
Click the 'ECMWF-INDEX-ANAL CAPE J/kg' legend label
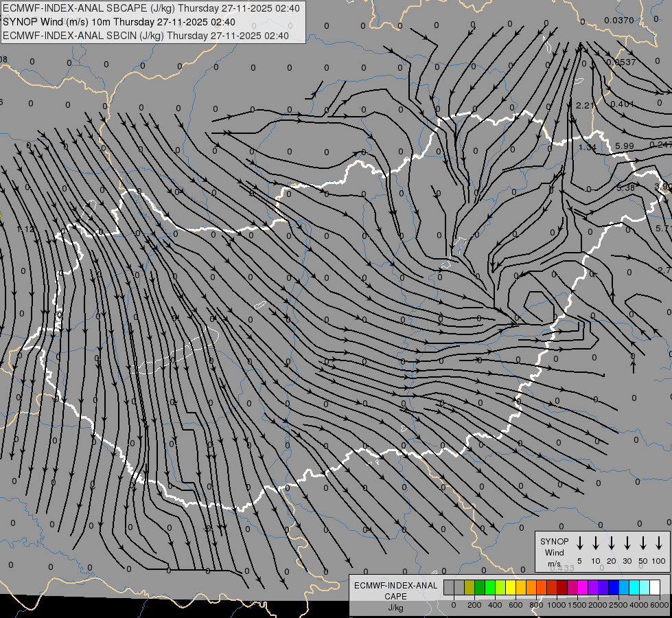pos(395,597)
